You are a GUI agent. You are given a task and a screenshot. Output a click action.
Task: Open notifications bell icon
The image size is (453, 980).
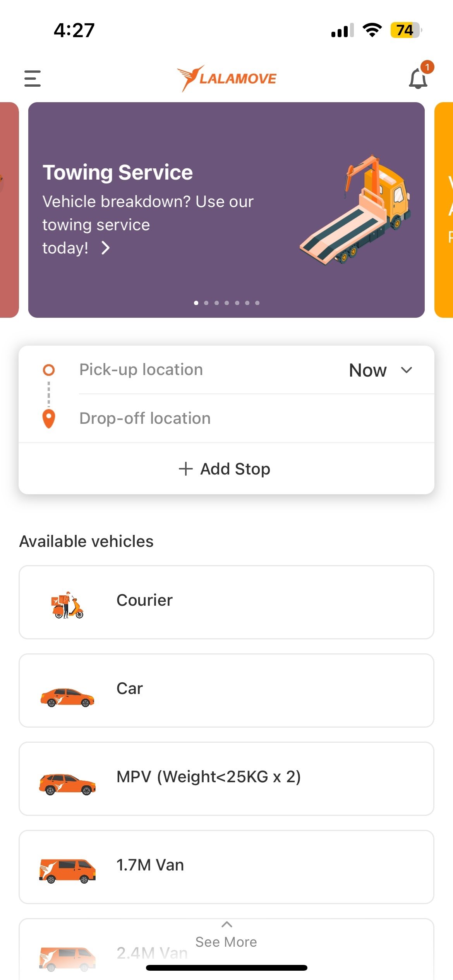[x=419, y=78]
